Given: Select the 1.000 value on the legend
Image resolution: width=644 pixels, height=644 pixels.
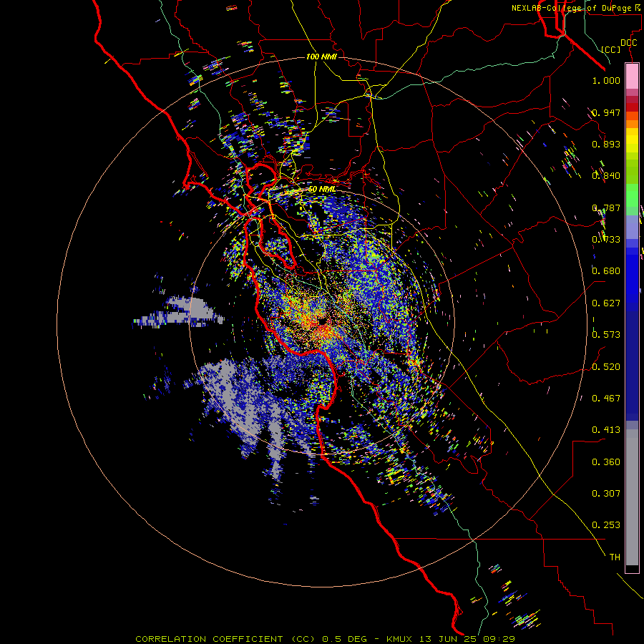Looking at the screenshot, I should point(606,80).
